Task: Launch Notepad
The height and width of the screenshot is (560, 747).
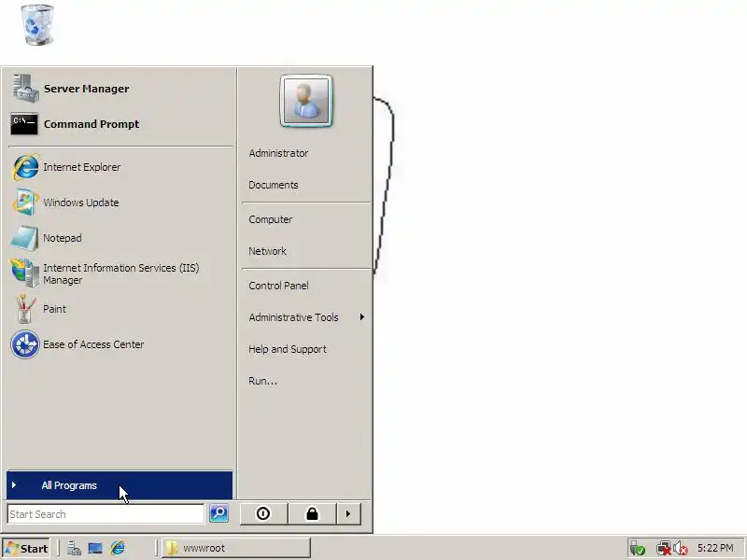Action: [x=120, y=238]
